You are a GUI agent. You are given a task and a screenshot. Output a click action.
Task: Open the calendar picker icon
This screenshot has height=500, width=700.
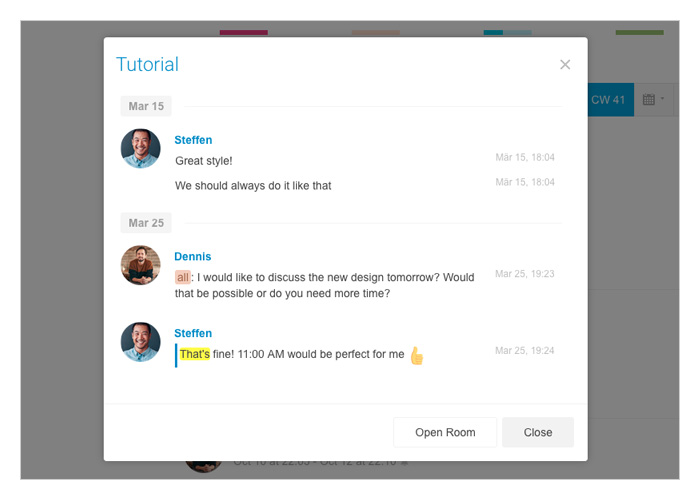click(x=648, y=99)
